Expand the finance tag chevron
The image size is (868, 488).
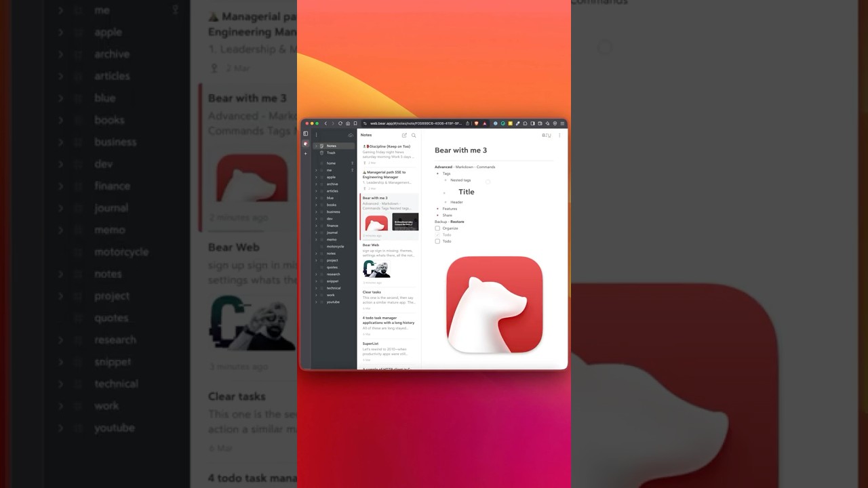[316, 226]
